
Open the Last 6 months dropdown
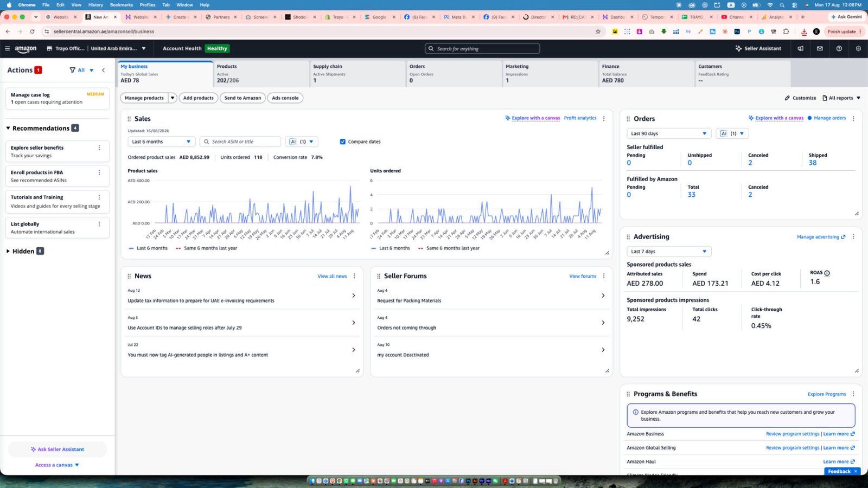point(161,142)
